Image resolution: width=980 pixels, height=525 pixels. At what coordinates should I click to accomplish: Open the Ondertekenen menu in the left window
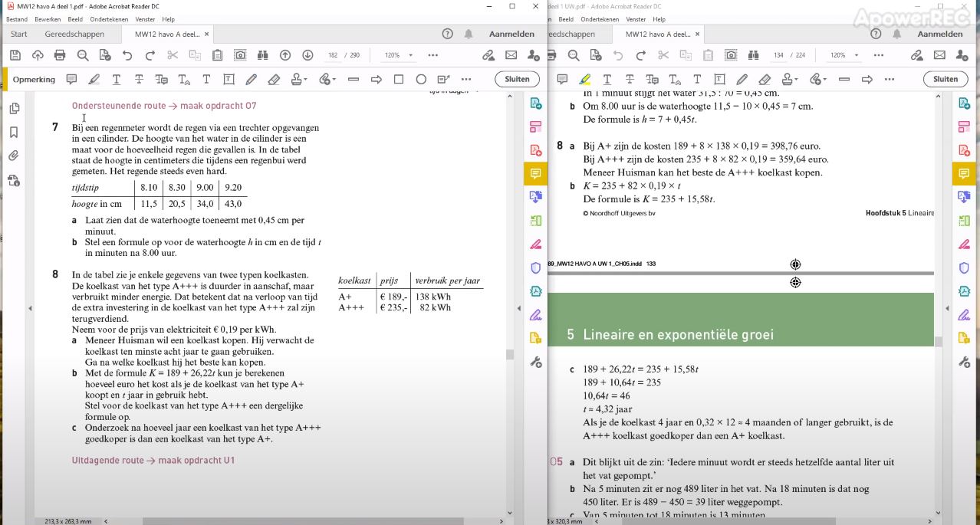[109, 19]
